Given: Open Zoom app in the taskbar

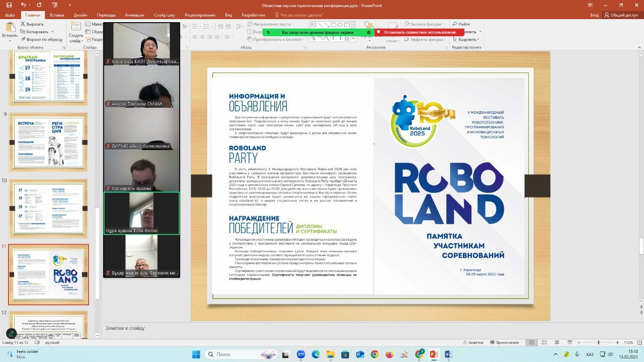Looking at the screenshot, I should tap(301, 354).
